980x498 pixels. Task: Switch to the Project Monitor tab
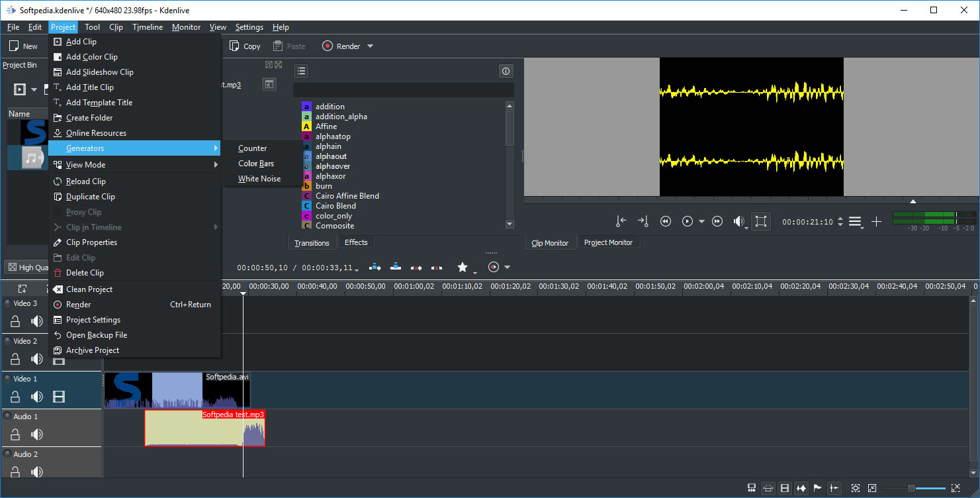608,242
